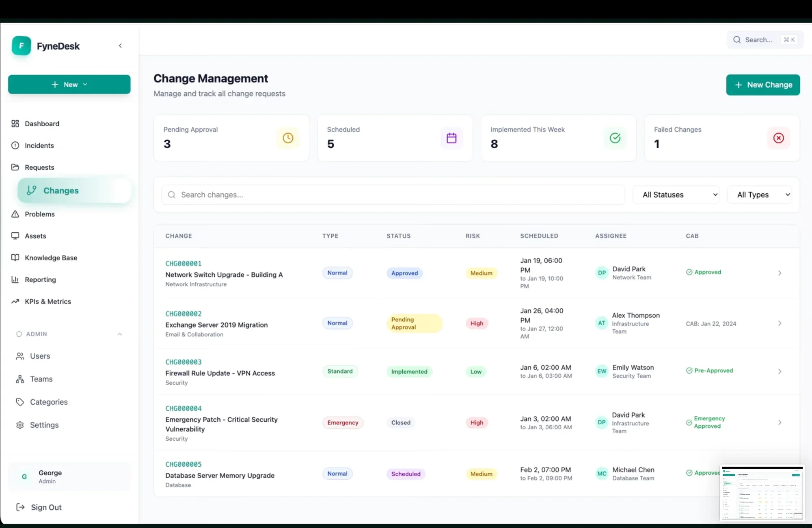Screen dimensions: 812x528
Task: Click the Sign Out icon
Action: (x=20, y=507)
